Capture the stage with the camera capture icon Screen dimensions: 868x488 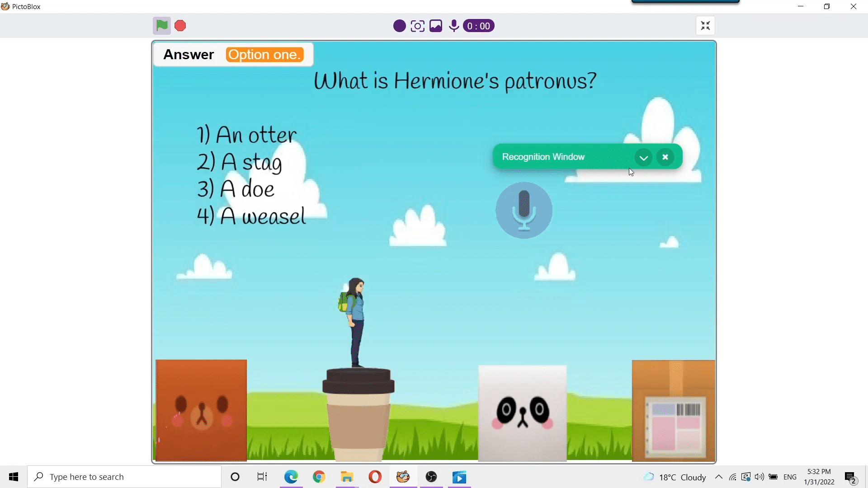tap(417, 26)
